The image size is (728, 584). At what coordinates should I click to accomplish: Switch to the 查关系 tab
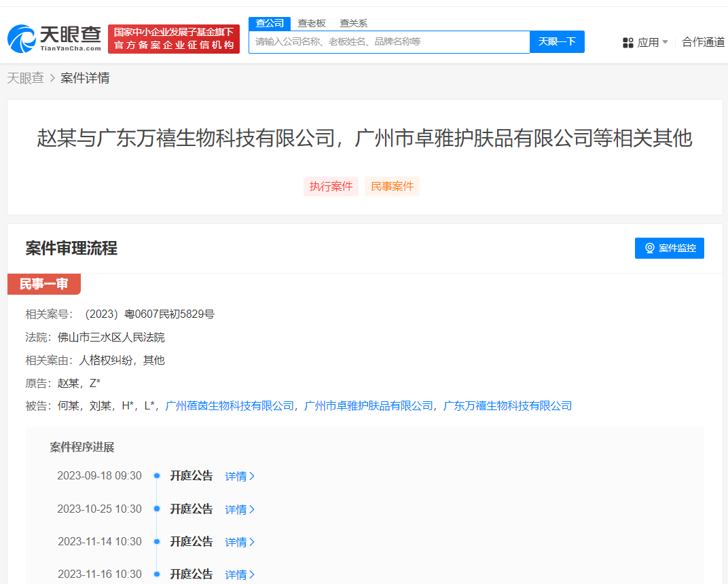tap(355, 23)
